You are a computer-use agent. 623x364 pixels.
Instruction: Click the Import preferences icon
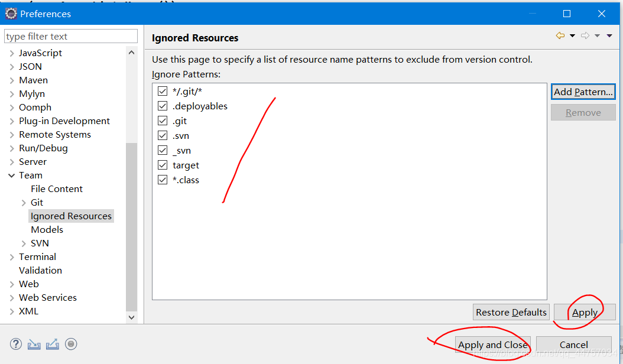[34, 344]
